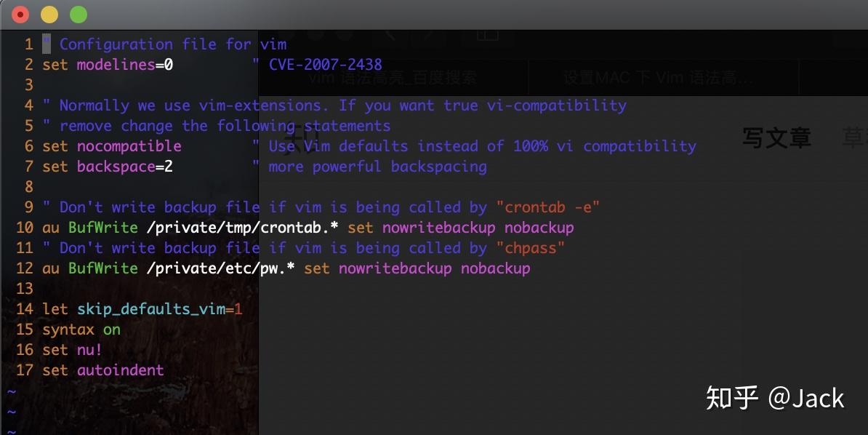
Task: Click the "on" keyword after syntax
Action: point(111,330)
